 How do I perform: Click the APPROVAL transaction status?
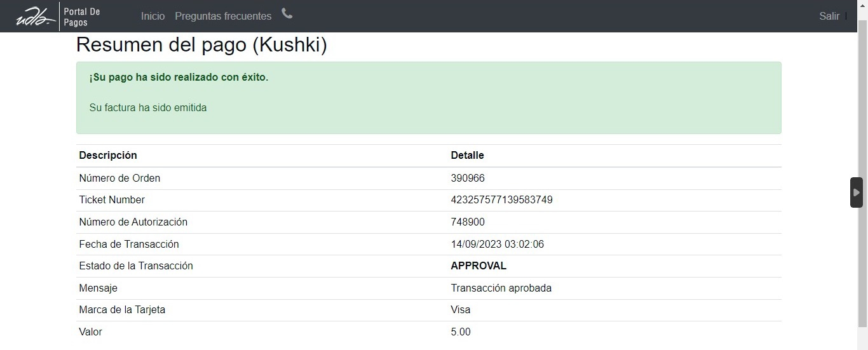pos(478,266)
